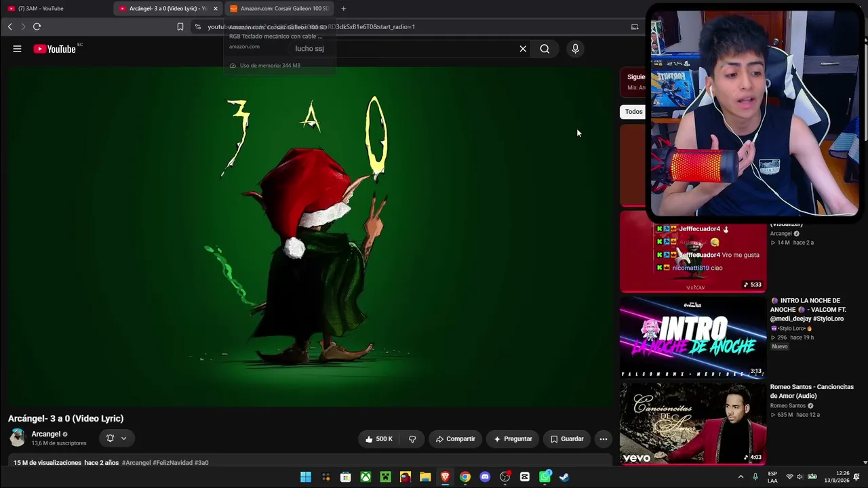Open the YouTube hamburger guide menu
The image size is (868, 488).
pos(17,49)
